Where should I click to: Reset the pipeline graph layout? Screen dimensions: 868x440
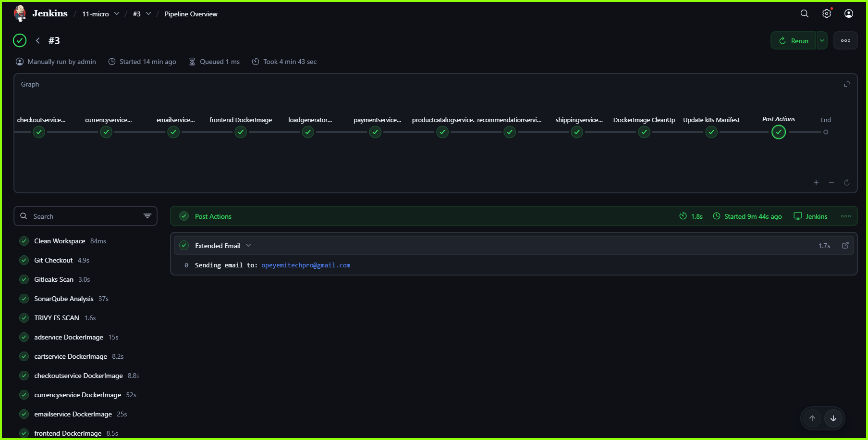pos(847,182)
